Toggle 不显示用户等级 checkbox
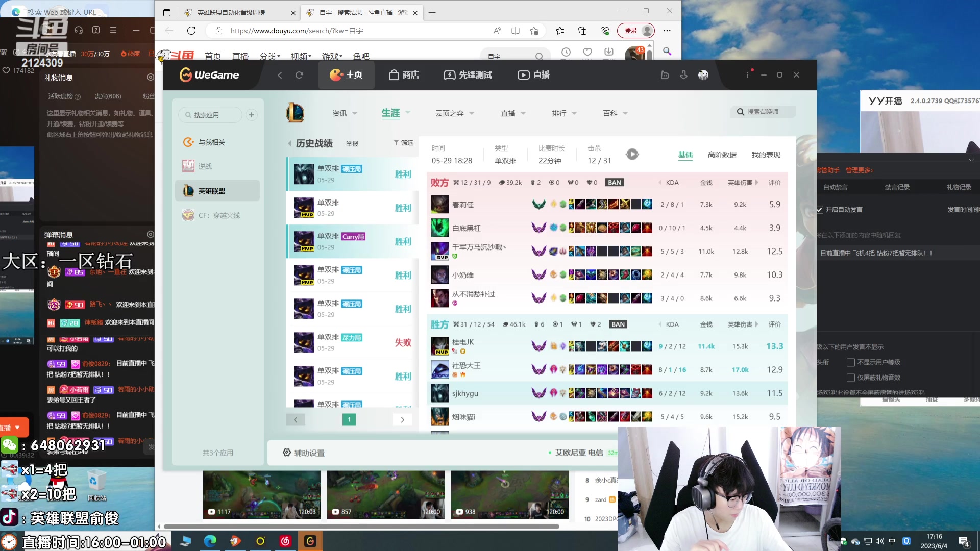Screen dimensions: 980x551 point(851,362)
